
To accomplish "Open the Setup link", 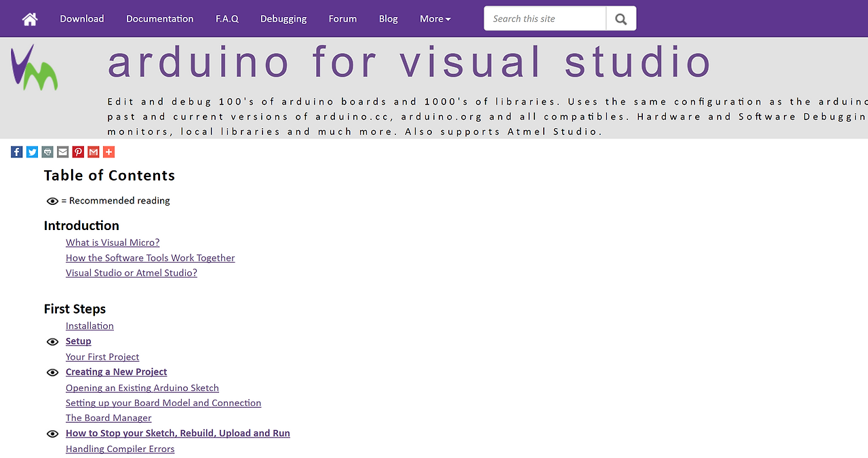I will (79, 341).
